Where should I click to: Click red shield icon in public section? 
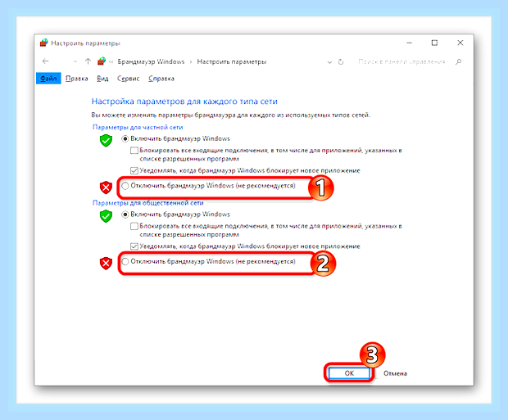106,264
